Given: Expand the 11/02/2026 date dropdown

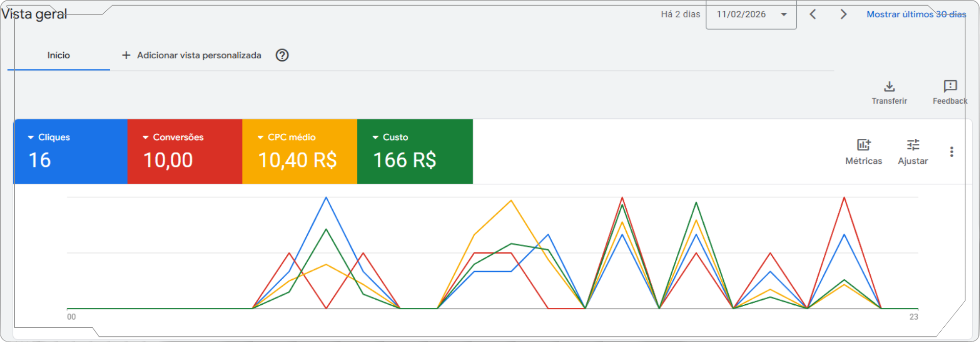Looking at the screenshot, I should (x=751, y=14).
